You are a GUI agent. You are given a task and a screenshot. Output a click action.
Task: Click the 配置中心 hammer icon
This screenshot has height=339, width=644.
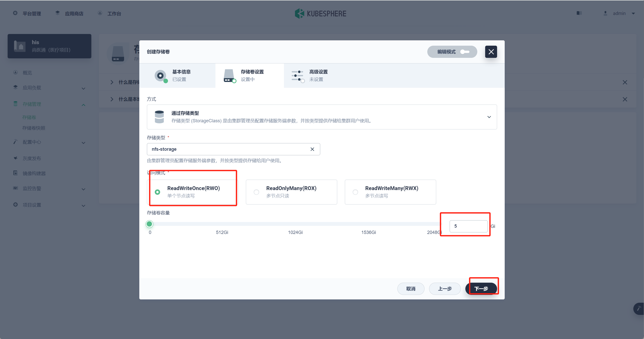pyautogui.click(x=15, y=142)
